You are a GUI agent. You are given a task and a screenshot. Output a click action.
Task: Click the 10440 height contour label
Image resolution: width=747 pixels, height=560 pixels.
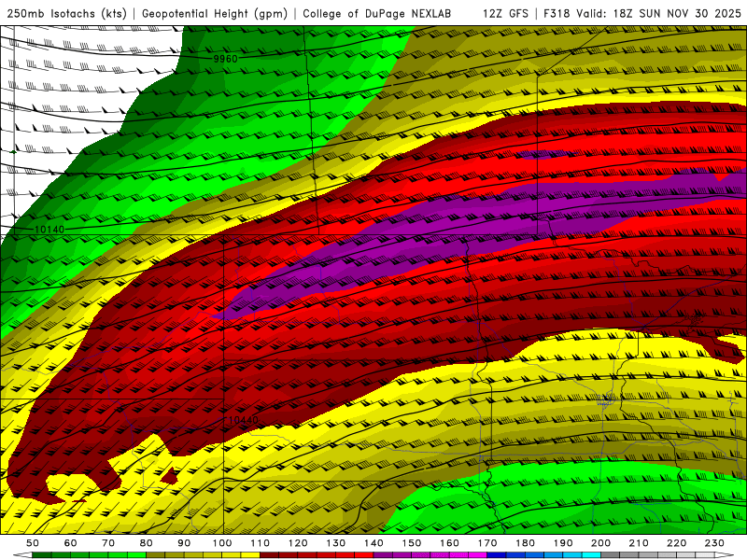(244, 420)
